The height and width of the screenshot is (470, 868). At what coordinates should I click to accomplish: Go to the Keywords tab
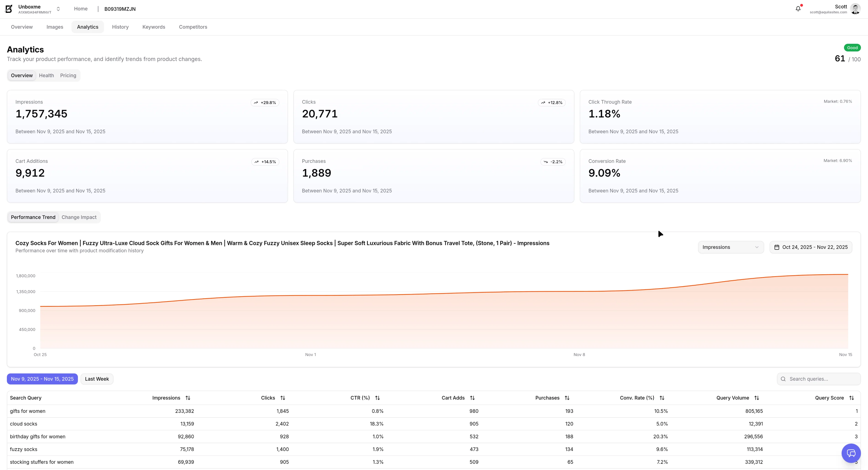coord(154,27)
